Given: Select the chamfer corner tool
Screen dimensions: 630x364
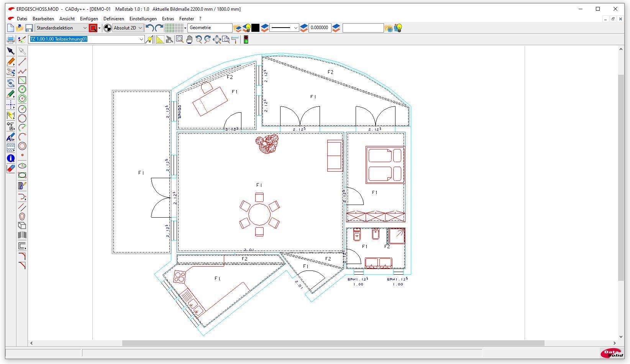Looking at the screenshot, I should click(x=22, y=265).
